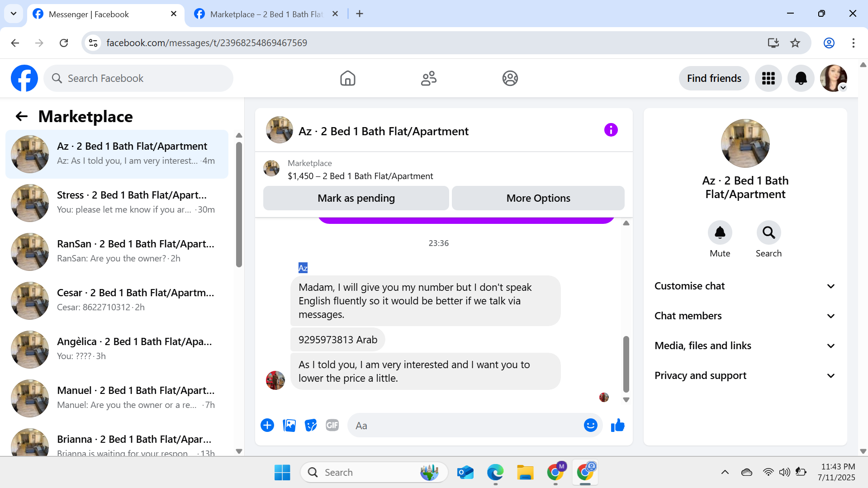Click More Options button
This screenshot has height=488, width=868.
coord(538,198)
